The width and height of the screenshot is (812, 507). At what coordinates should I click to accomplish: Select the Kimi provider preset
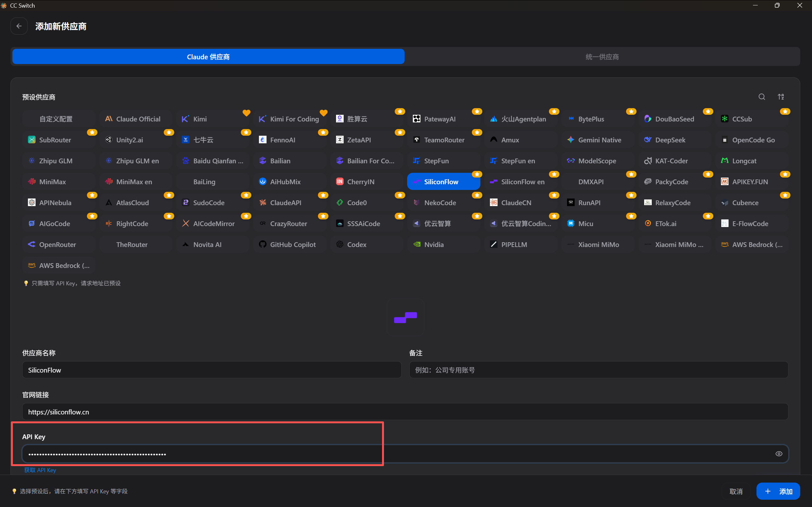pos(213,119)
